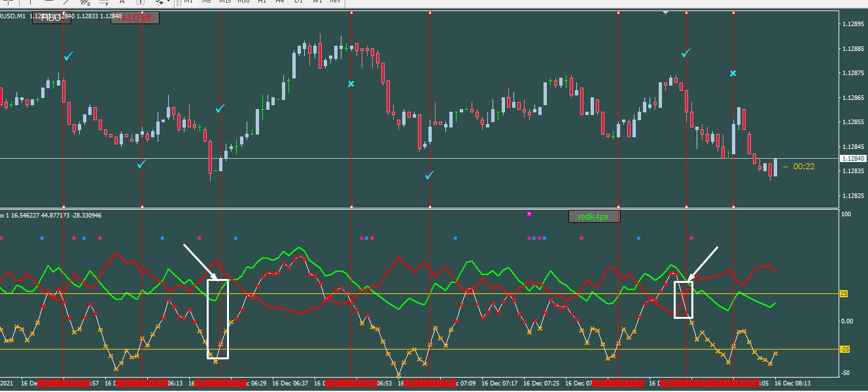Select the gray chart shift triangle marker
This screenshot has width=868, height=392.
click(665, 12)
